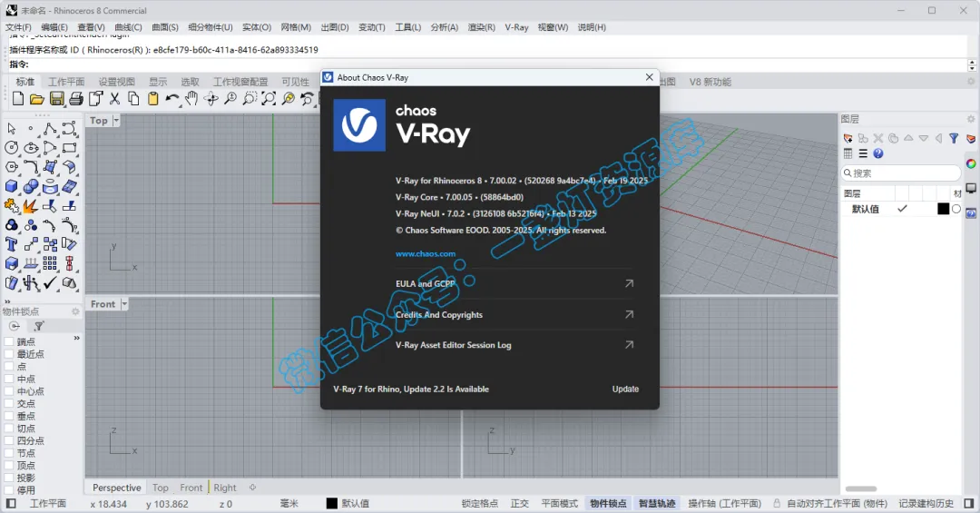Select the Explode tool in sidebar

tap(31, 206)
